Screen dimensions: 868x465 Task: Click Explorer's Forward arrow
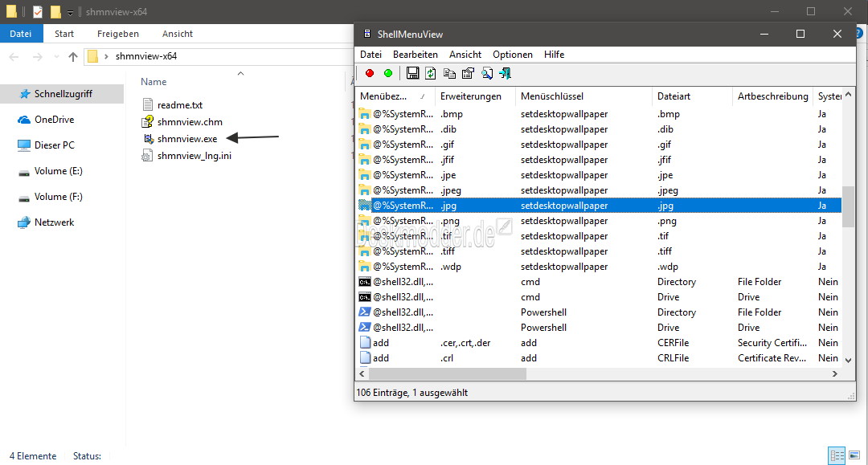coord(37,56)
